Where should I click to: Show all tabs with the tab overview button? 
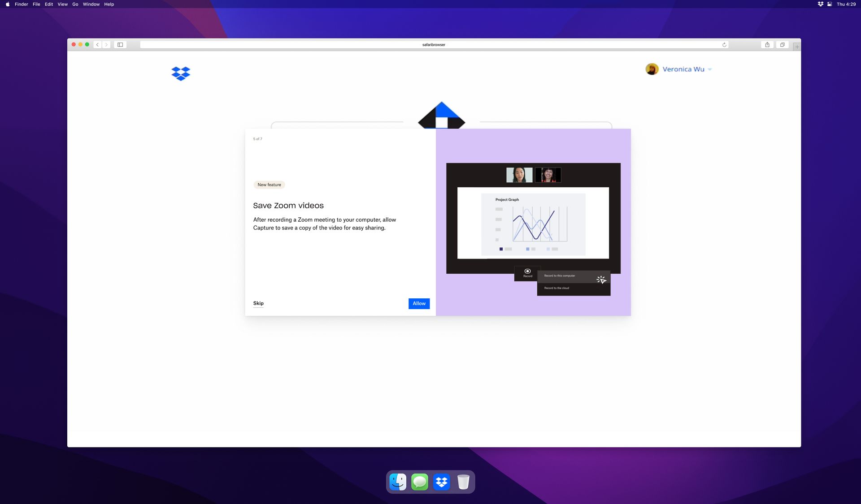point(783,44)
